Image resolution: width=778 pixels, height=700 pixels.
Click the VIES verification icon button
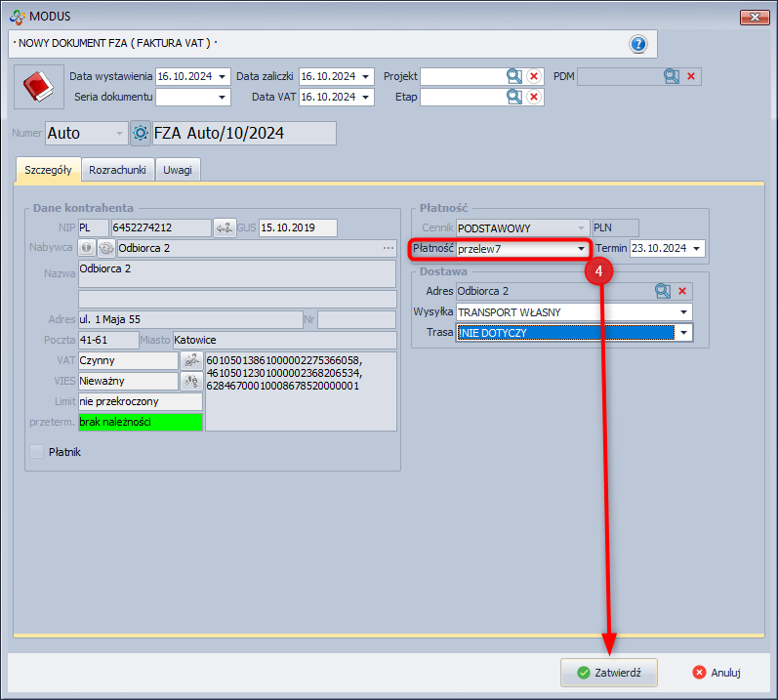point(191,381)
